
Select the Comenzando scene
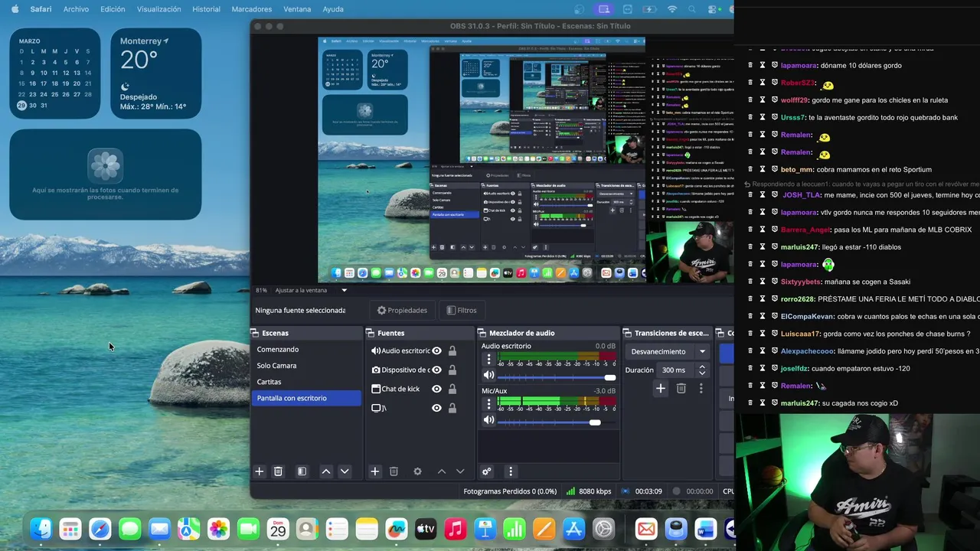tap(306, 349)
